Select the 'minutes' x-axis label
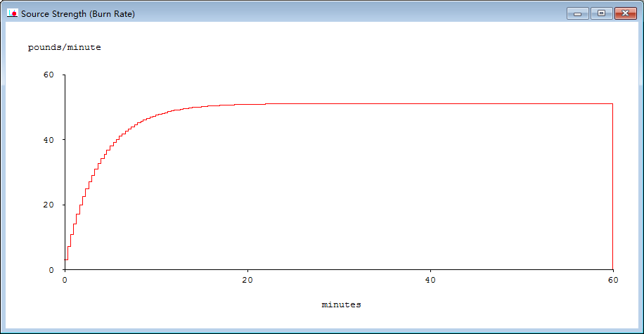This screenshot has width=644, height=334. (341, 304)
